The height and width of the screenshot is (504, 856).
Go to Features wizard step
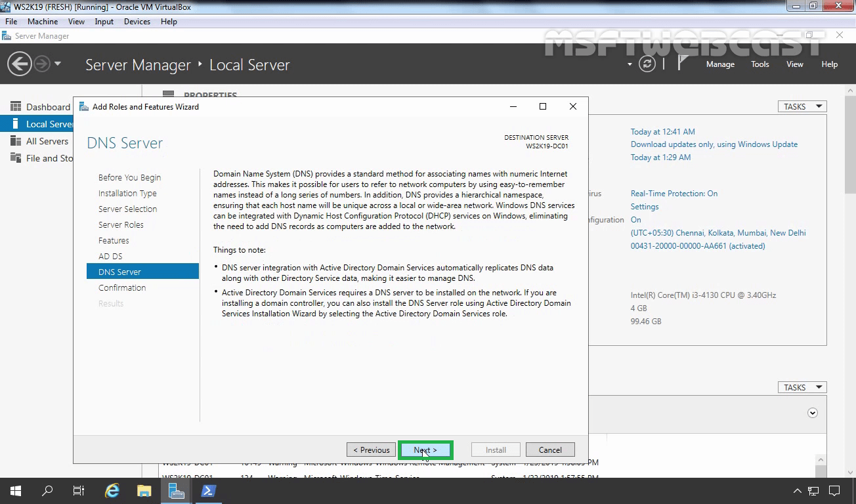point(114,240)
